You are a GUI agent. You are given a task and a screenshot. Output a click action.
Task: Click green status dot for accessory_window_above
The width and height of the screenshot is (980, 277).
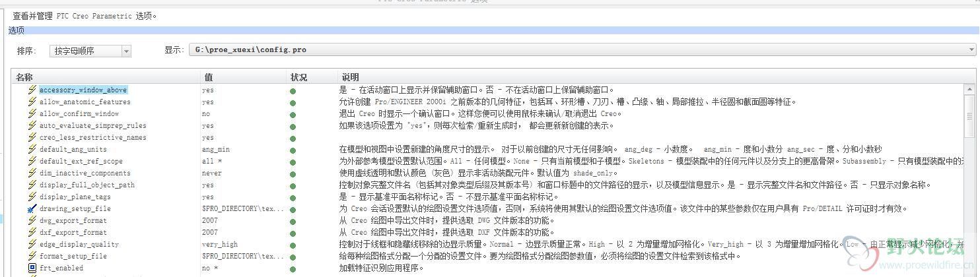point(293,90)
